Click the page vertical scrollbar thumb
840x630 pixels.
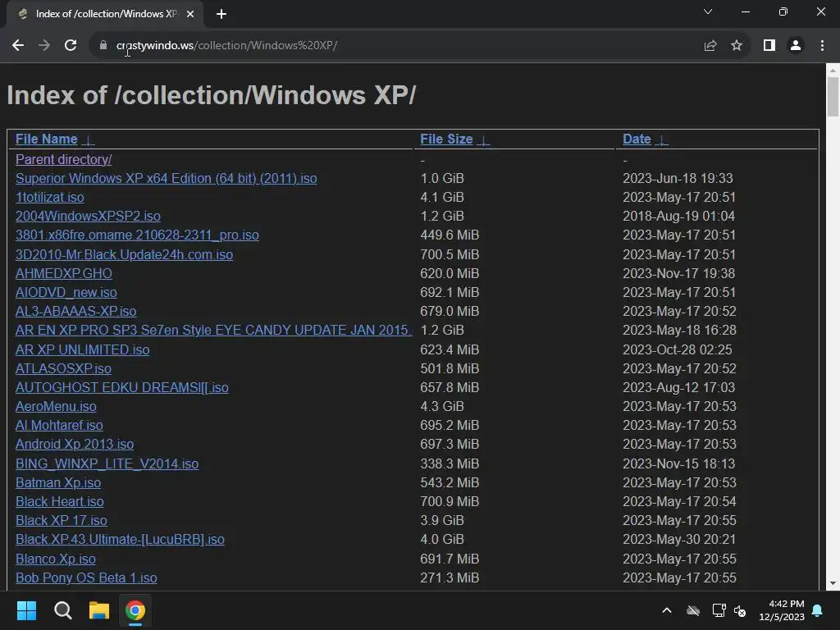coord(833,97)
